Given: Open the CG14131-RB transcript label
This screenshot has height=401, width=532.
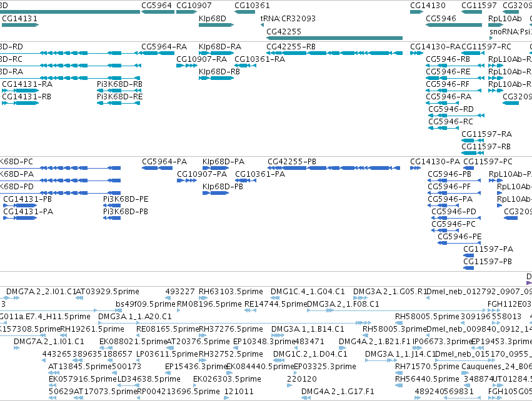Looking at the screenshot, I should click(26, 97).
